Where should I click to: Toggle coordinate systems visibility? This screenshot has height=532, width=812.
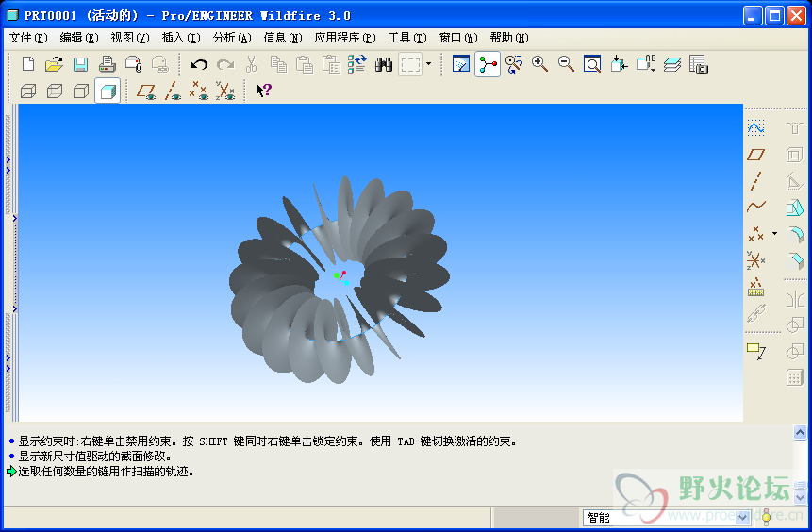pos(224,91)
